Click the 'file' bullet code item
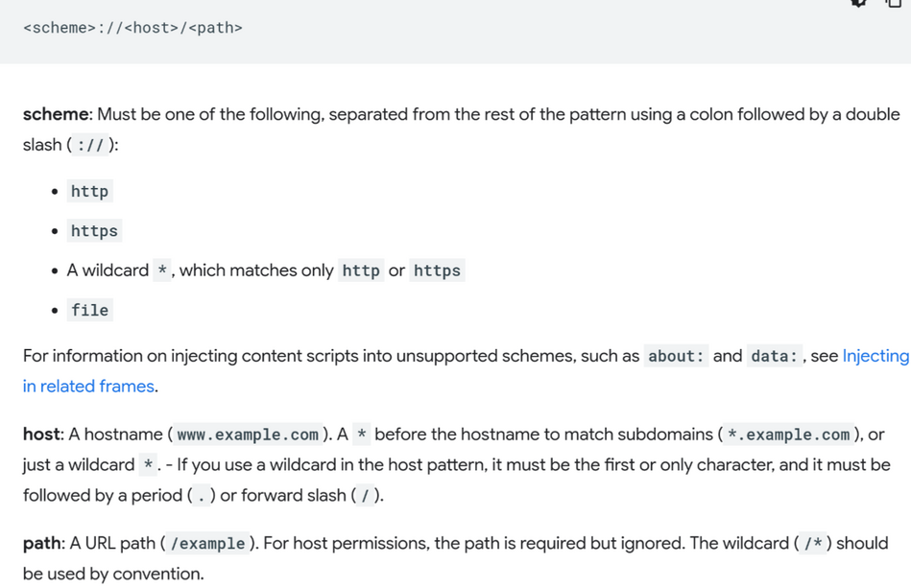The image size is (911, 588). [89, 311]
